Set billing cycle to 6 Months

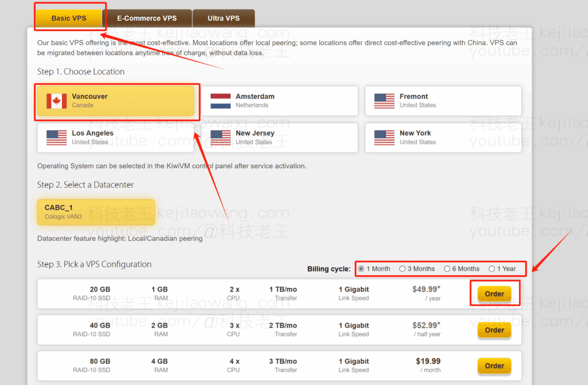pyautogui.click(x=447, y=269)
